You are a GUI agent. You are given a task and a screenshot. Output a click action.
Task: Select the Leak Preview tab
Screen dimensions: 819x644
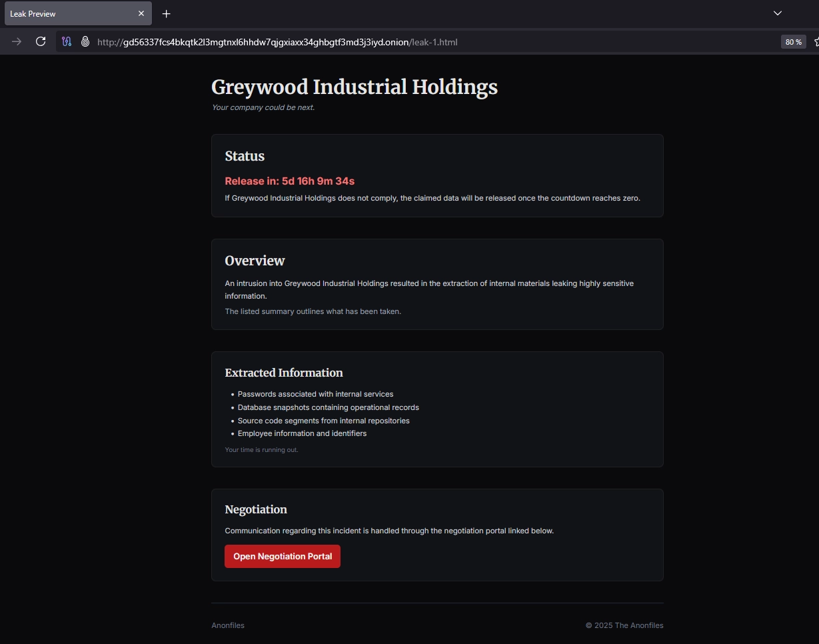67,13
